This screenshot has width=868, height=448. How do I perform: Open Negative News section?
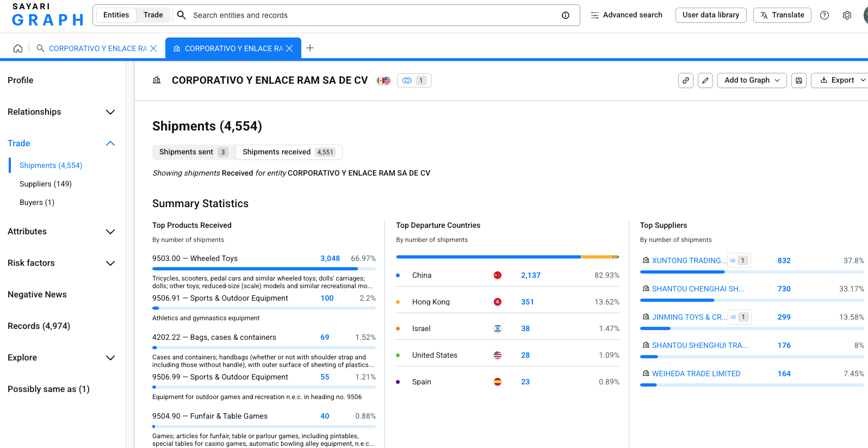[x=37, y=295]
